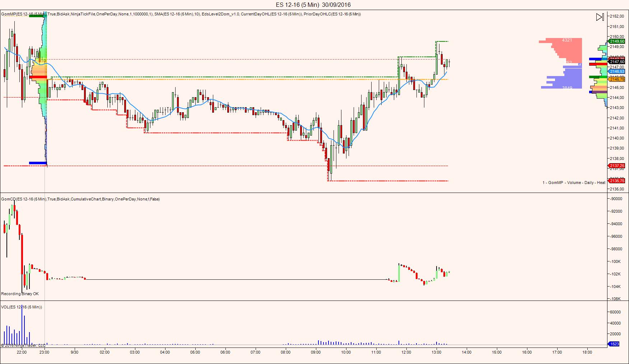Click the 2142,00 price axis label
This screenshot has width=629, height=364.
tap(617, 118)
